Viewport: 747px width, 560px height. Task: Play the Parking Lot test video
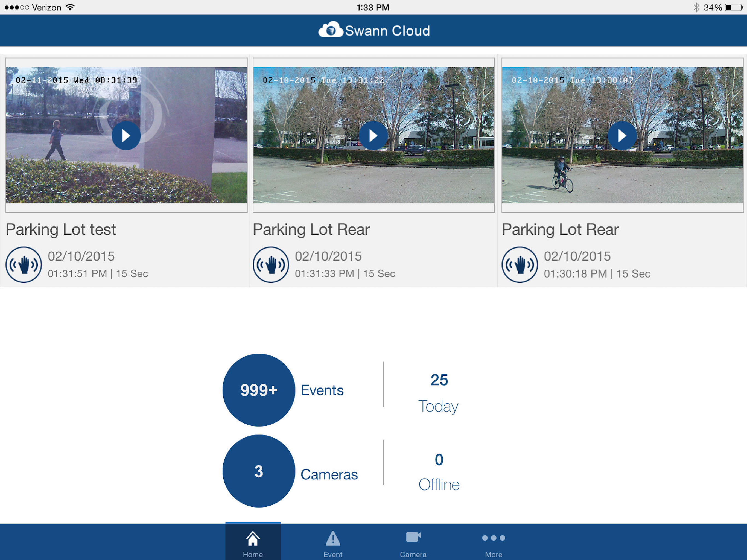tap(126, 135)
